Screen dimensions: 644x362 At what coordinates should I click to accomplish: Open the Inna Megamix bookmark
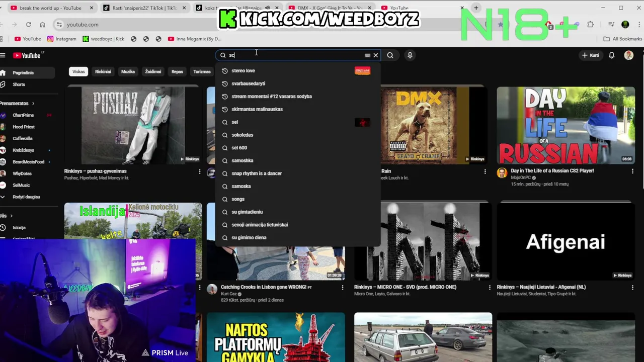pos(195,39)
